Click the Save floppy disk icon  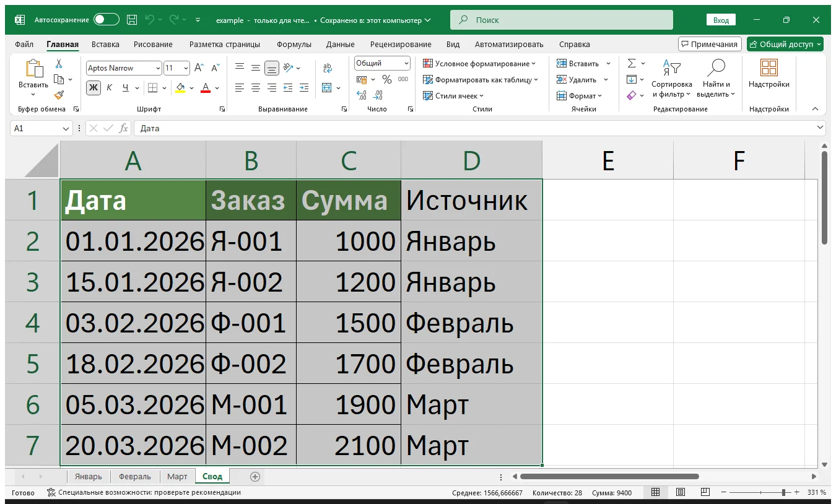[132, 20]
